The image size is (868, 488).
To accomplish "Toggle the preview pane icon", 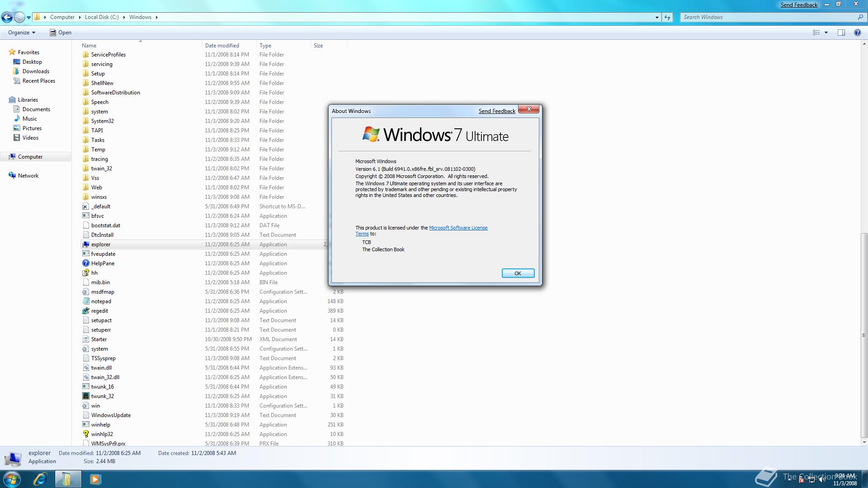I will point(841,33).
